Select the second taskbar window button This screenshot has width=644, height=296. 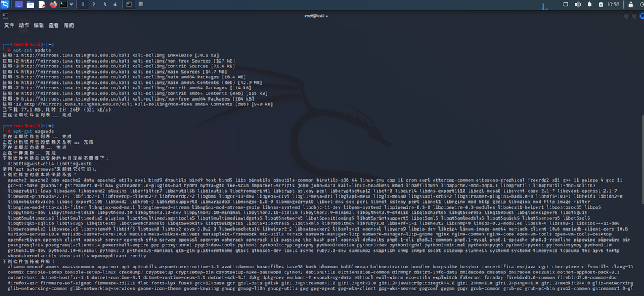[141, 5]
